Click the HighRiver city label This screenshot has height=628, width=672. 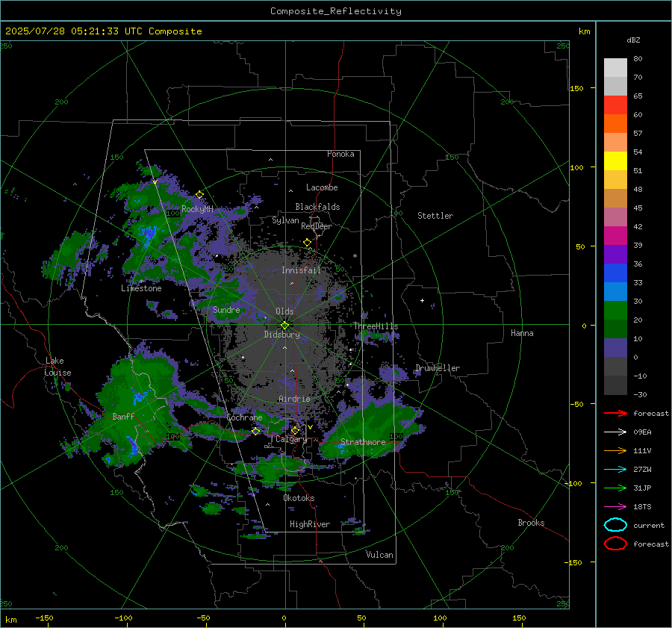[310, 524]
